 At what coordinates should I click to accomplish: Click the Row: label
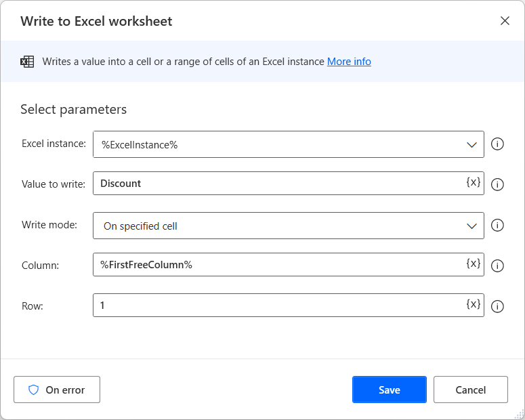pyautogui.click(x=33, y=306)
